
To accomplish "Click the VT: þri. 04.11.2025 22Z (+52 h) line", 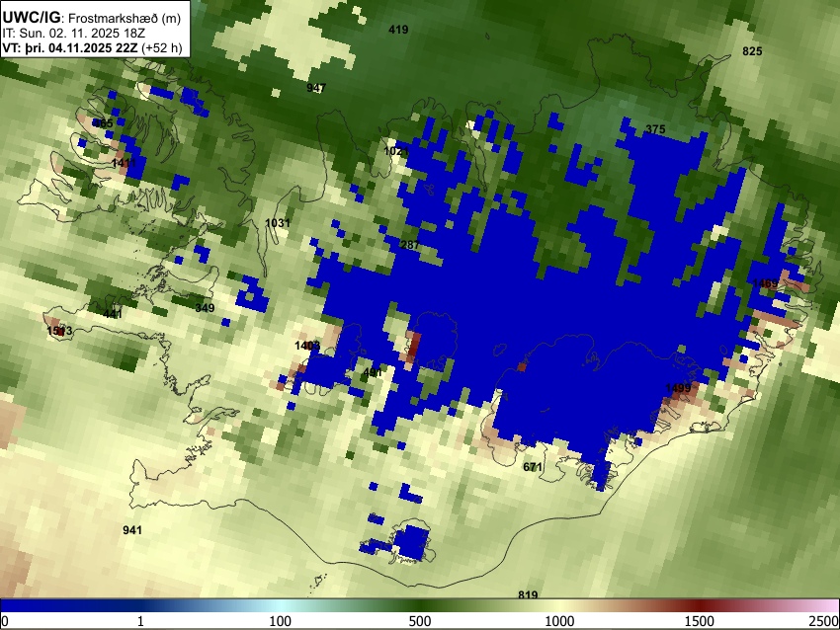I will [x=93, y=47].
